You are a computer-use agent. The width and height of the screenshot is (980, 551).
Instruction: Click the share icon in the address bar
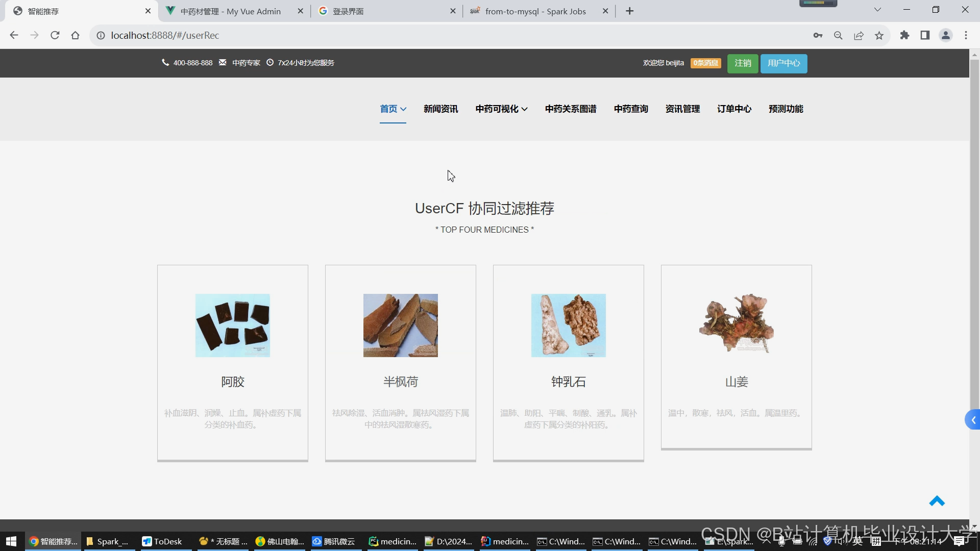[x=859, y=35]
